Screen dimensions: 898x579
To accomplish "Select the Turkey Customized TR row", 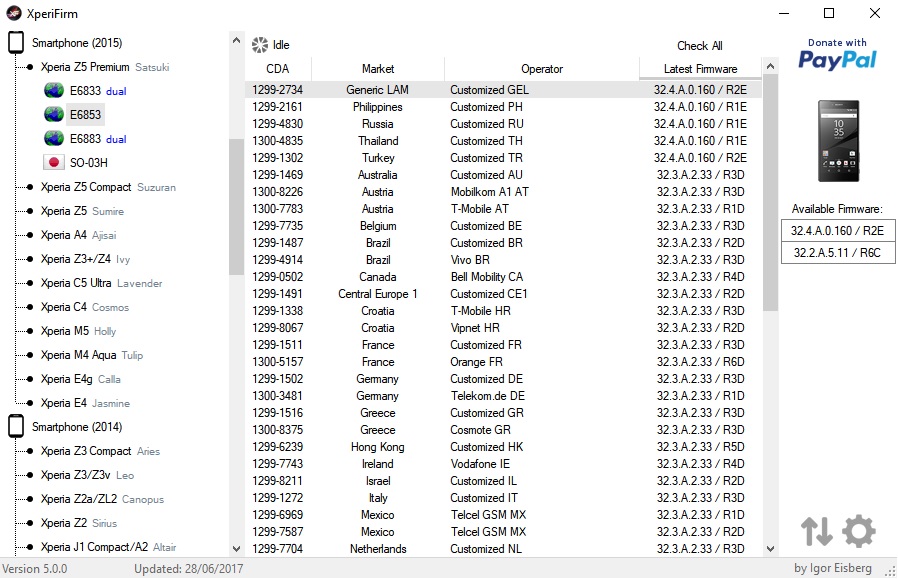I will point(504,158).
